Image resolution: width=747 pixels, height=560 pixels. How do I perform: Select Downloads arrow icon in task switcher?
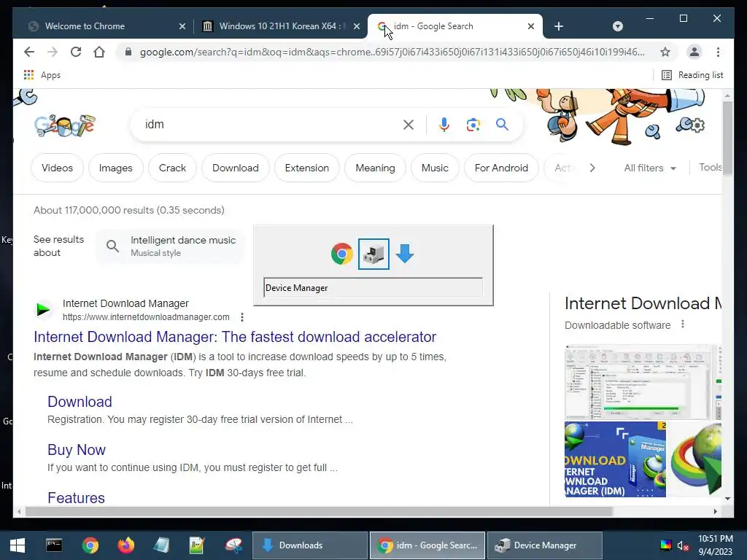coord(405,254)
